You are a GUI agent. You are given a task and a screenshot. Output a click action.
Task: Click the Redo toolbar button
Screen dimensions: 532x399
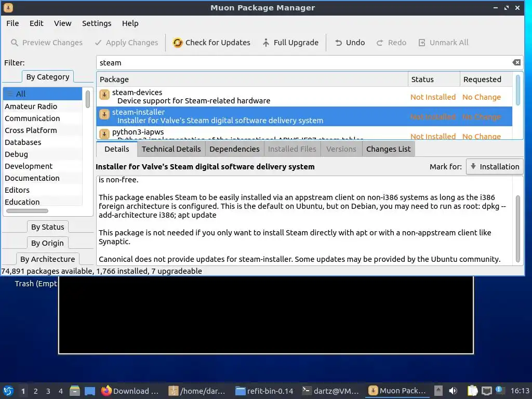click(391, 43)
